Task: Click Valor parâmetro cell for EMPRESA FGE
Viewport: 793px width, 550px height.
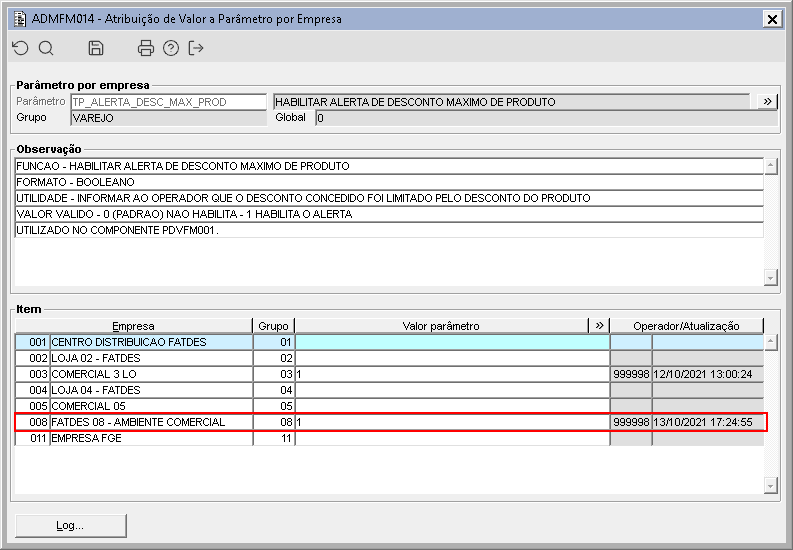Action: coord(453,438)
